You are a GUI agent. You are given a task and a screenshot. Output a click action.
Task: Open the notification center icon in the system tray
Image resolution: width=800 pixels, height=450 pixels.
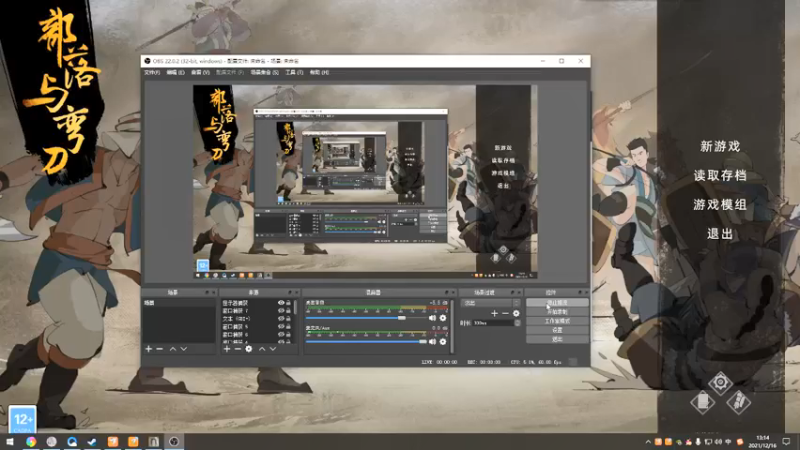tap(787, 441)
